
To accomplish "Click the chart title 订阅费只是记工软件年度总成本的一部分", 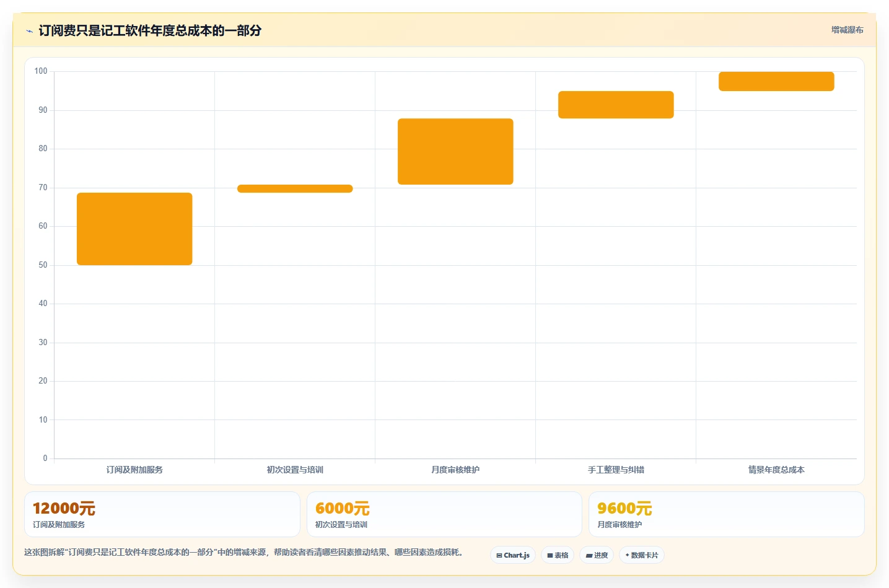I will coord(150,30).
